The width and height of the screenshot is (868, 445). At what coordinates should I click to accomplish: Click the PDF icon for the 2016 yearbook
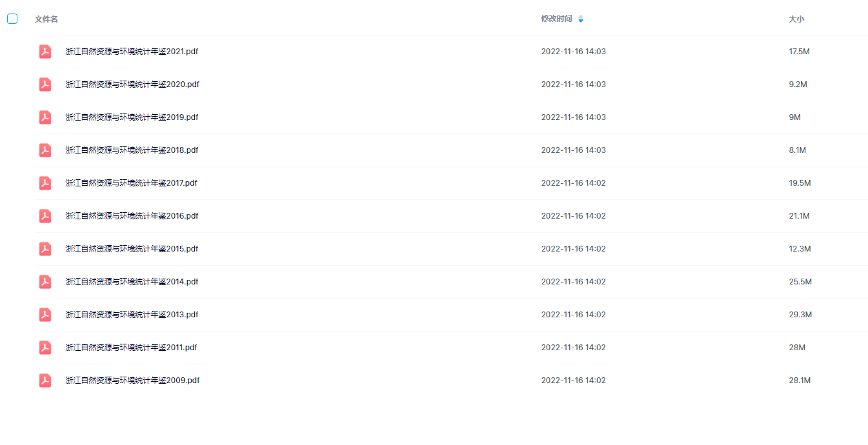point(45,216)
